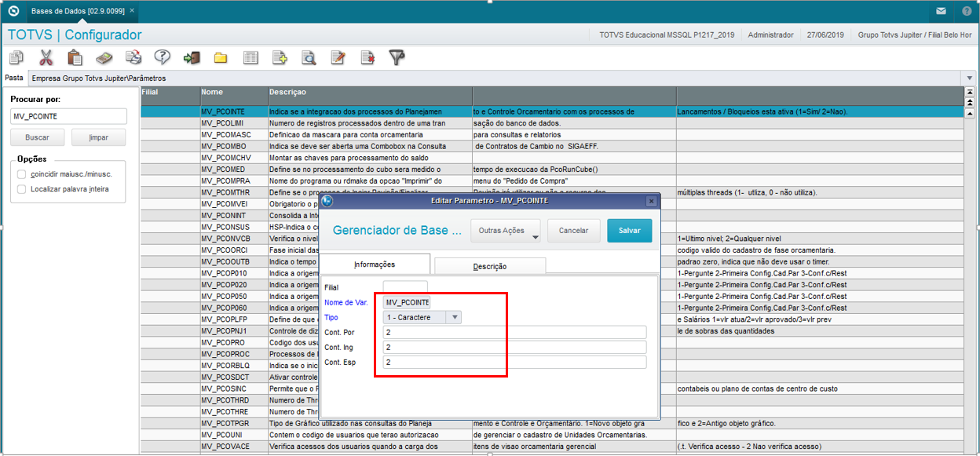Select the MV_PCOVACE row
The width and height of the screenshot is (980, 456).
click(552, 447)
